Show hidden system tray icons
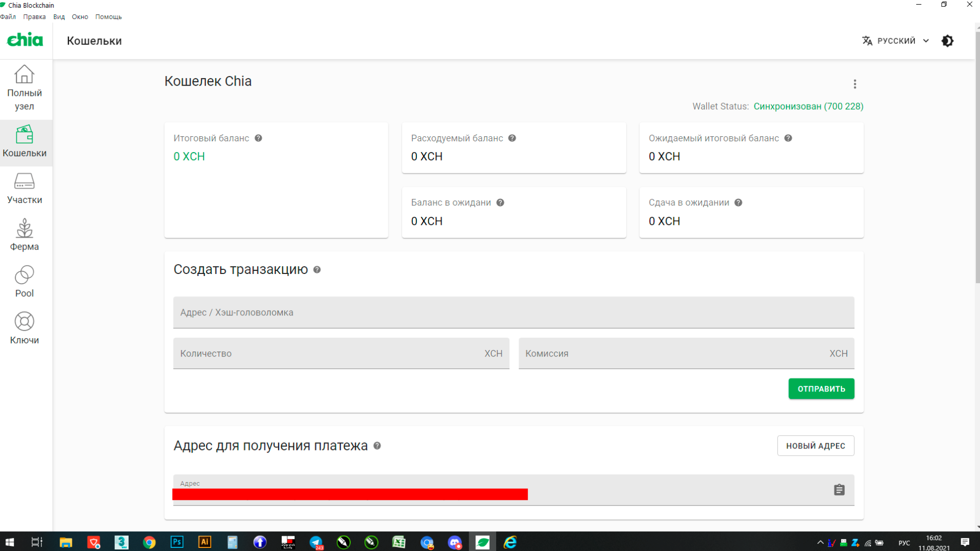The image size is (980, 551). pyautogui.click(x=820, y=542)
